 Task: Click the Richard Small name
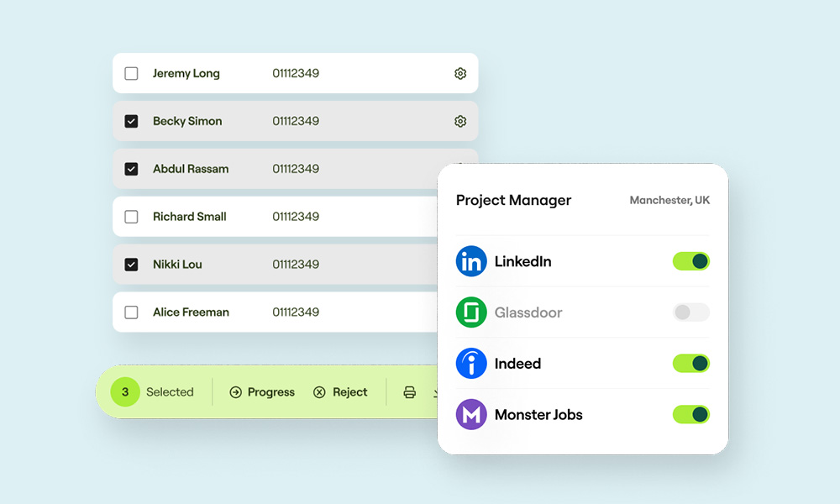pos(190,217)
